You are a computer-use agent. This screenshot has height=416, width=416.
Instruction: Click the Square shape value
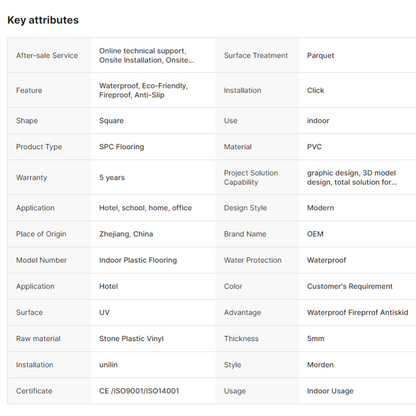tap(111, 121)
